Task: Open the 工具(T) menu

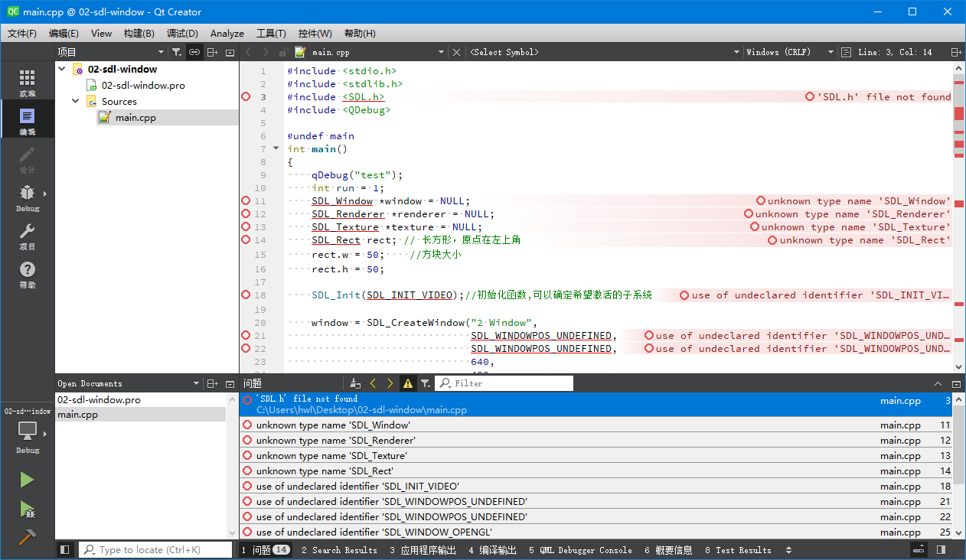Action: pyautogui.click(x=271, y=34)
